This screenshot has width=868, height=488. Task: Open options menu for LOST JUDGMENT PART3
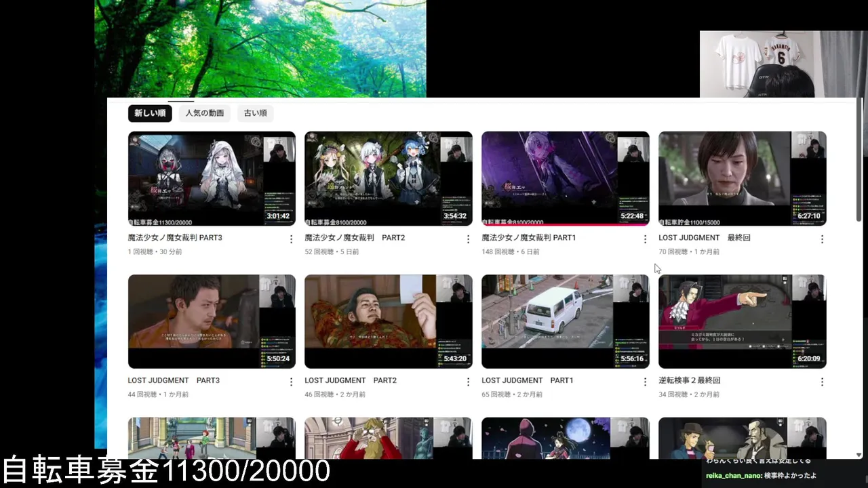pyautogui.click(x=291, y=382)
